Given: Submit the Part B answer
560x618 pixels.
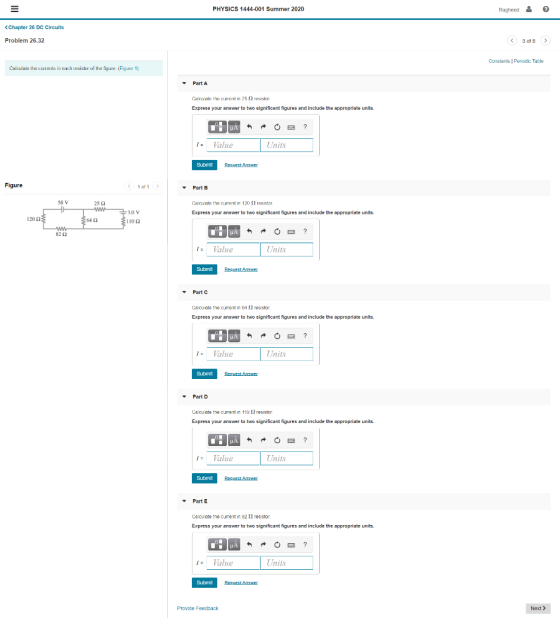Looking at the screenshot, I should click(205, 269).
